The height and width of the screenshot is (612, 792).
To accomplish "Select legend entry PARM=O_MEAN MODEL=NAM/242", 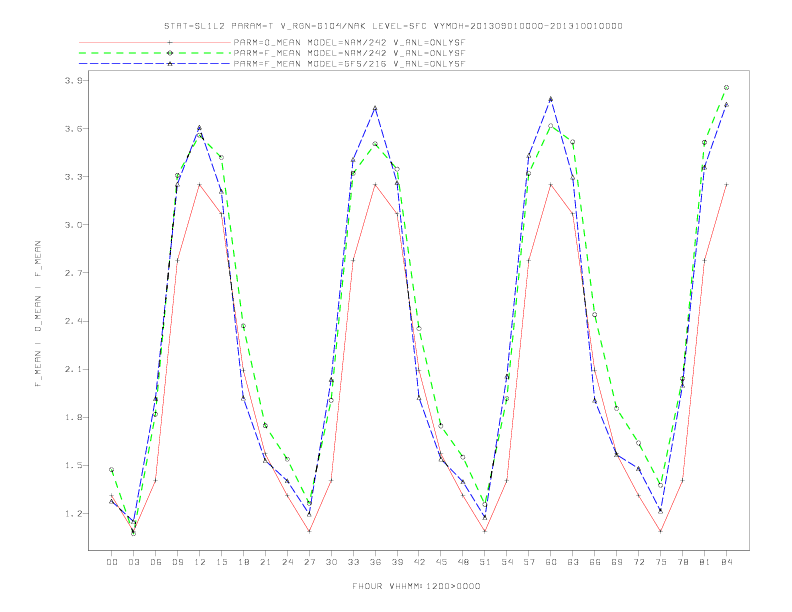I will pyautogui.click(x=349, y=42).
